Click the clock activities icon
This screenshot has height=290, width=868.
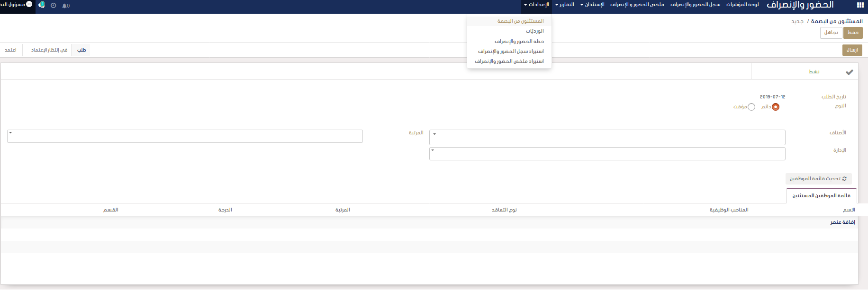tap(53, 6)
